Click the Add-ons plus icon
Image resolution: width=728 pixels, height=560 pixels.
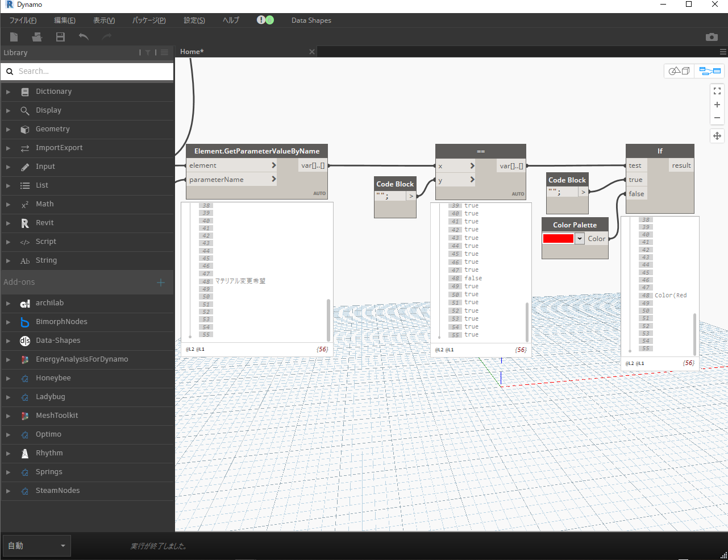(x=161, y=283)
